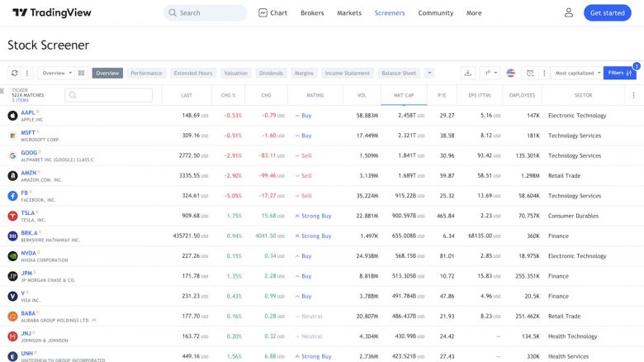Open the AAPL ticker link

point(28,112)
